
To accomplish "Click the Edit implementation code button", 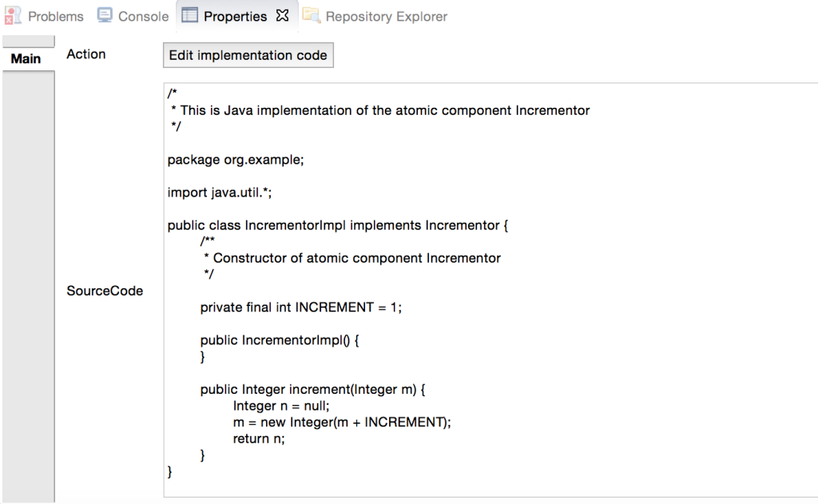I will click(248, 55).
